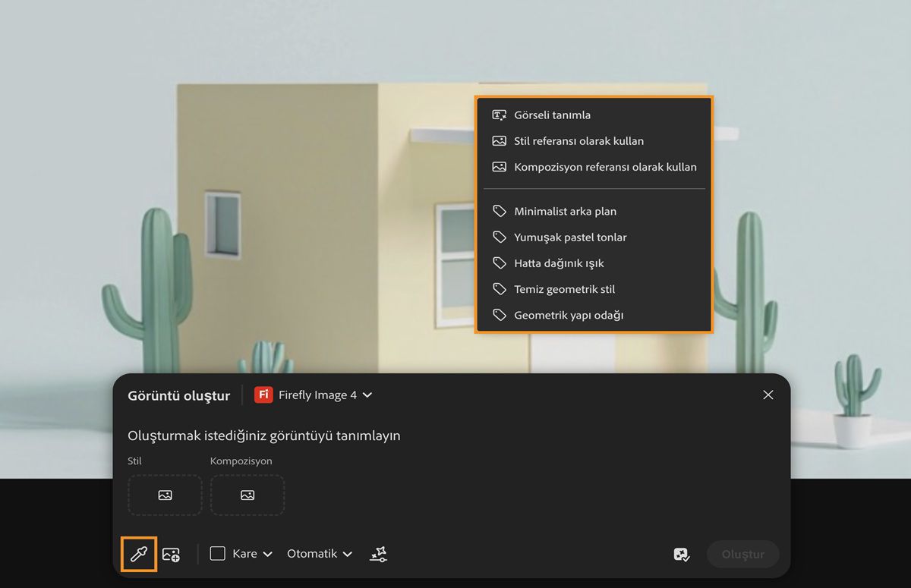Click the content credentials icon beside Oluştur
This screenshot has height=588, width=911.
682,555
